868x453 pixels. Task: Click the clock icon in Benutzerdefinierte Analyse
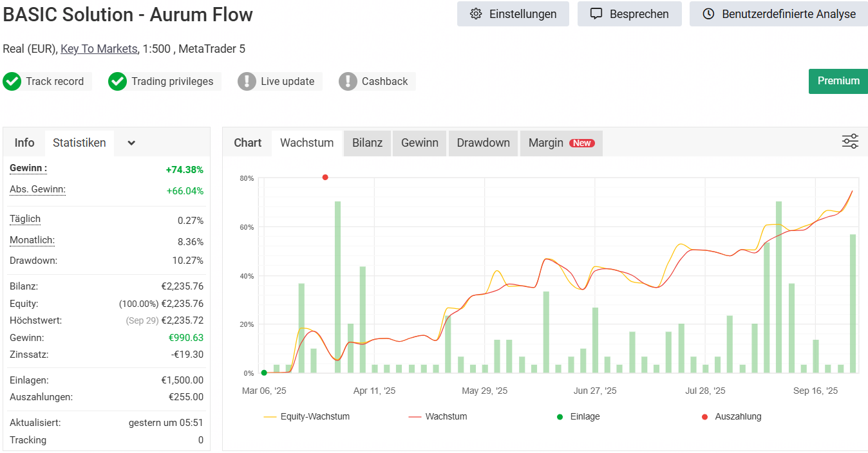pos(708,14)
